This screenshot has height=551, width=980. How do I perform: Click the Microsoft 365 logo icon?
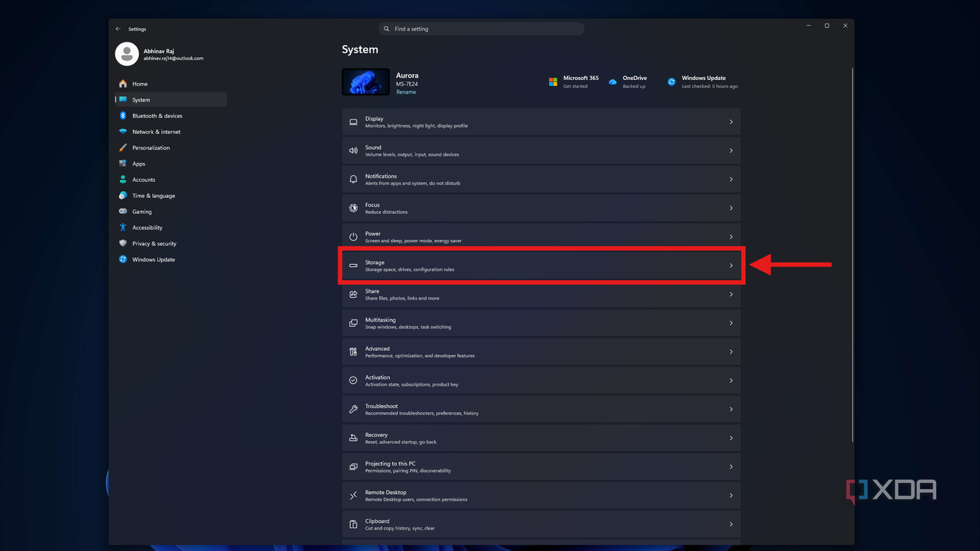click(553, 82)
